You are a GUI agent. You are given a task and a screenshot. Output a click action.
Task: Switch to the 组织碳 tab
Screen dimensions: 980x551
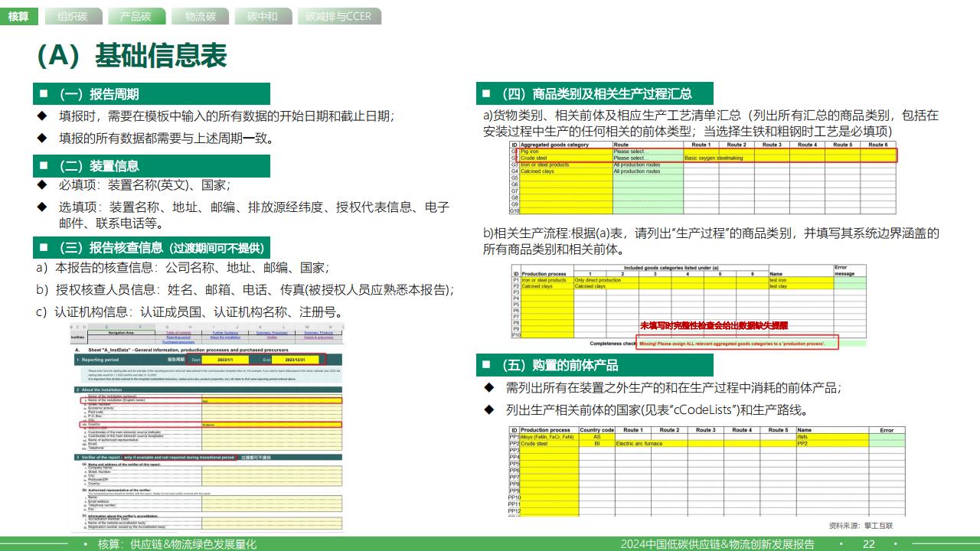pos(72,16)
